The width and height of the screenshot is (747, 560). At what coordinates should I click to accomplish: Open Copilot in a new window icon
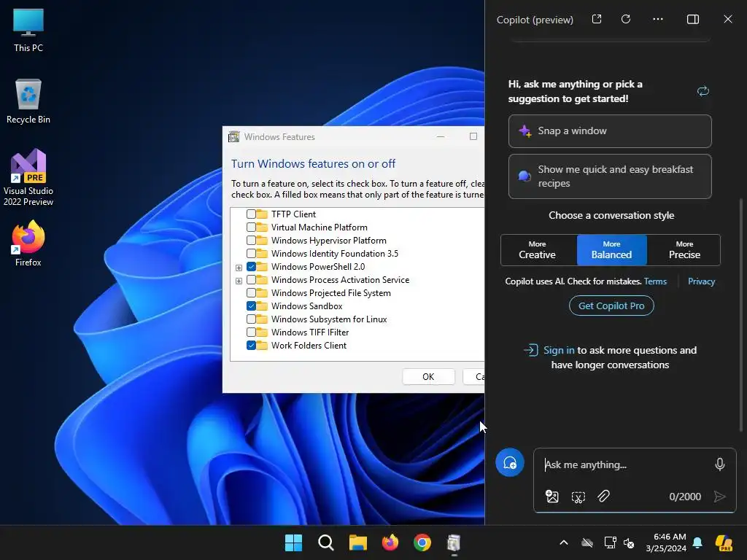click(597, 19)
